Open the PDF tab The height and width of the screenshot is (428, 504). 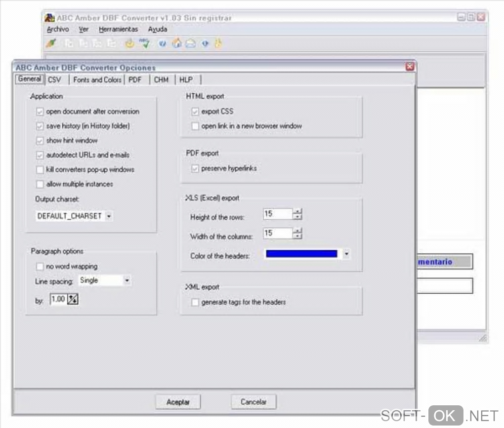click(x=135, y=79)
